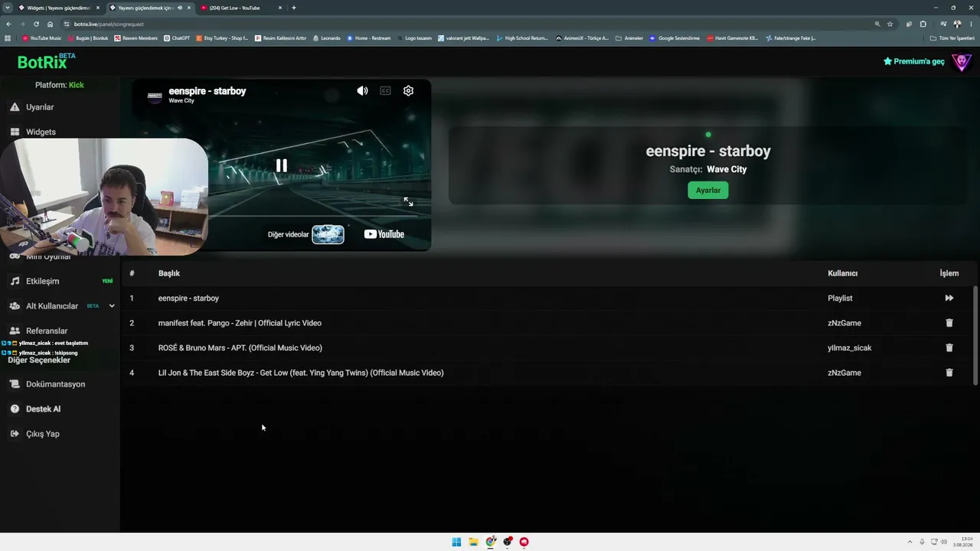Click the Referanslar users icon
Viewport: 980px width, 551px height.
pyautogui.click(x=15, y=331)
